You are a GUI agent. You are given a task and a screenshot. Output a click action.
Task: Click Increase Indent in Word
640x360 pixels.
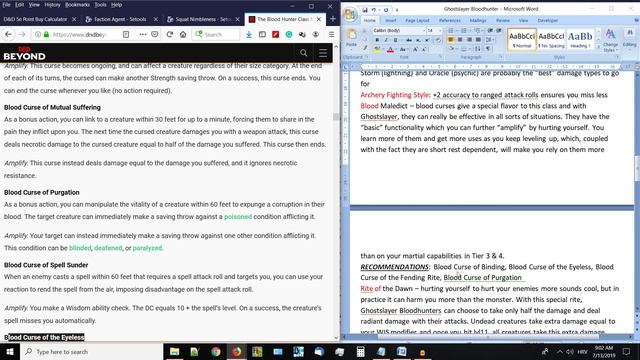499,31
